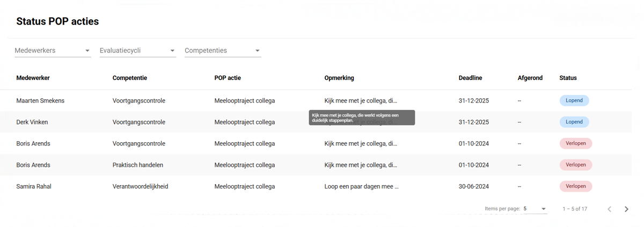Open the Medewerkers filter dropdown
Viewport: 644px width, 227px height.
click(52, 50)
